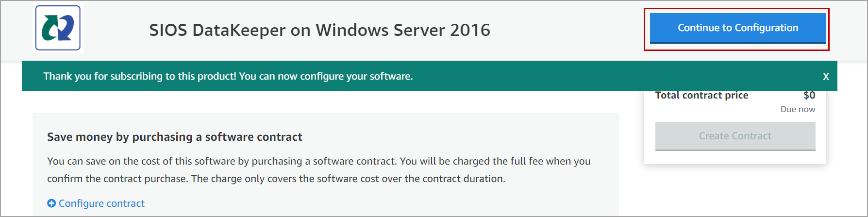Select the SIOS DataKeeper product title
Screen dimensions: 868x217
click(x=319, y=30)
